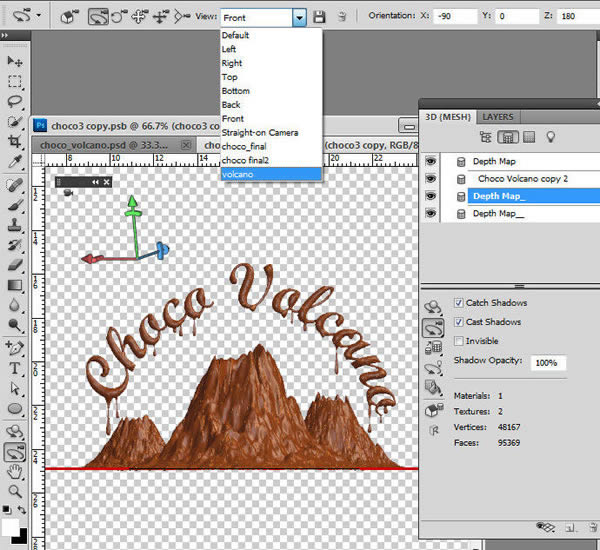
Task: Select the Pen tool
Action: (15, 348)
